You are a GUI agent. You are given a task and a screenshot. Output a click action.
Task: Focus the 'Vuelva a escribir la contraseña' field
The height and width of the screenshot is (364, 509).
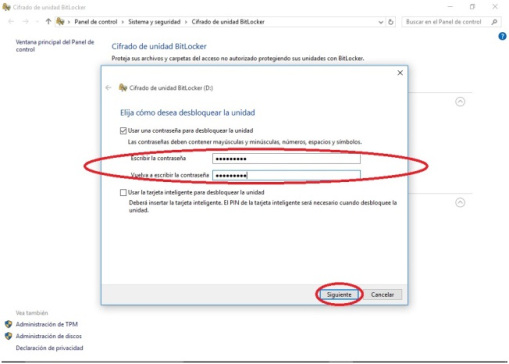click(x=286, y=175)
